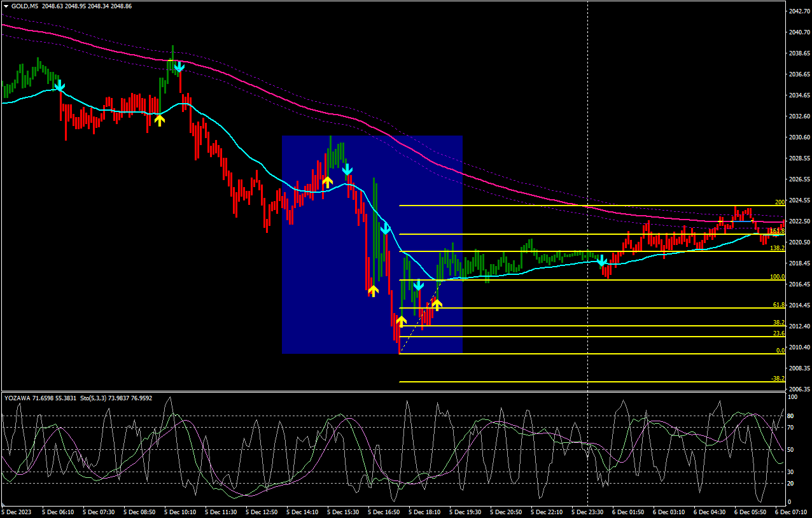Select the Fibonacci 200 level label
This screenshot has height=518, width=812.
click(x=780, y=202)
